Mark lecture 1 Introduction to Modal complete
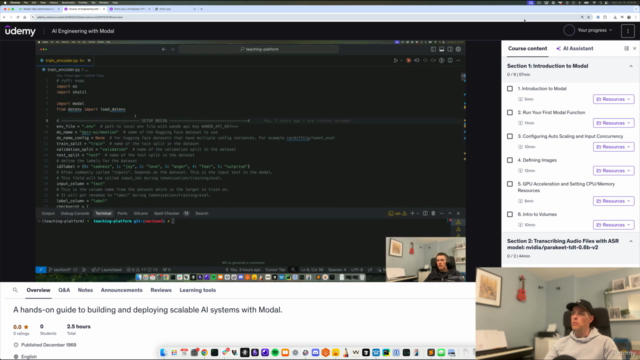 (510, 89)
